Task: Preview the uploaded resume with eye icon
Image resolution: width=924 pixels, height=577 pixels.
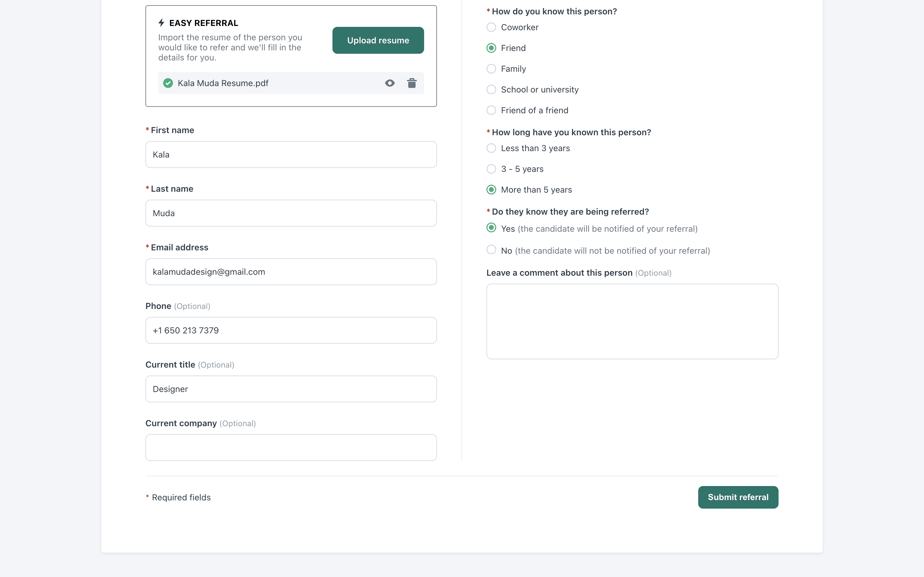Action: coord(390,83)
